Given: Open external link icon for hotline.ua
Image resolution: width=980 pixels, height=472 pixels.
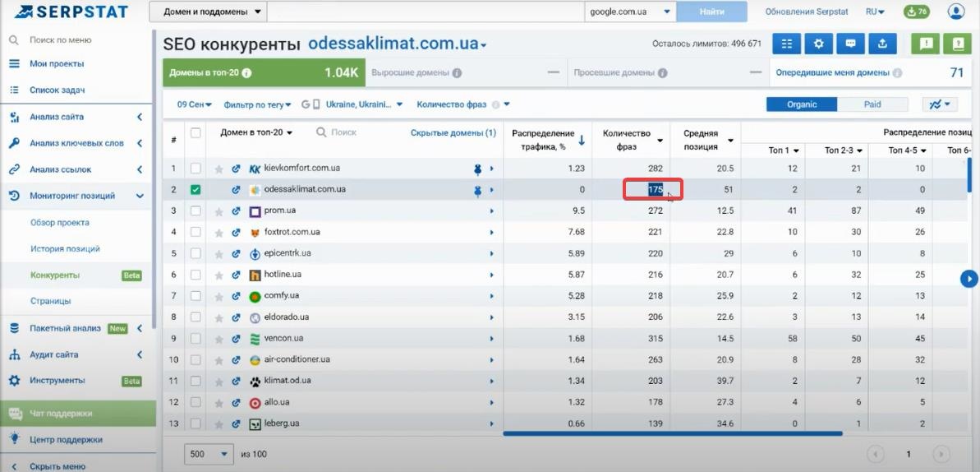Looking at the screenshot, I should (236, 275).
